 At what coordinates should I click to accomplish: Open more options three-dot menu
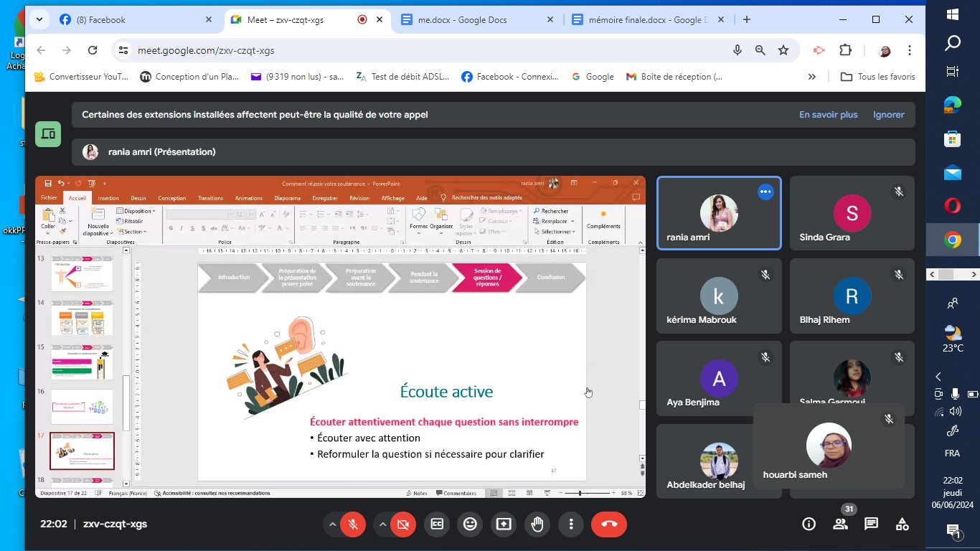point(571,524)
